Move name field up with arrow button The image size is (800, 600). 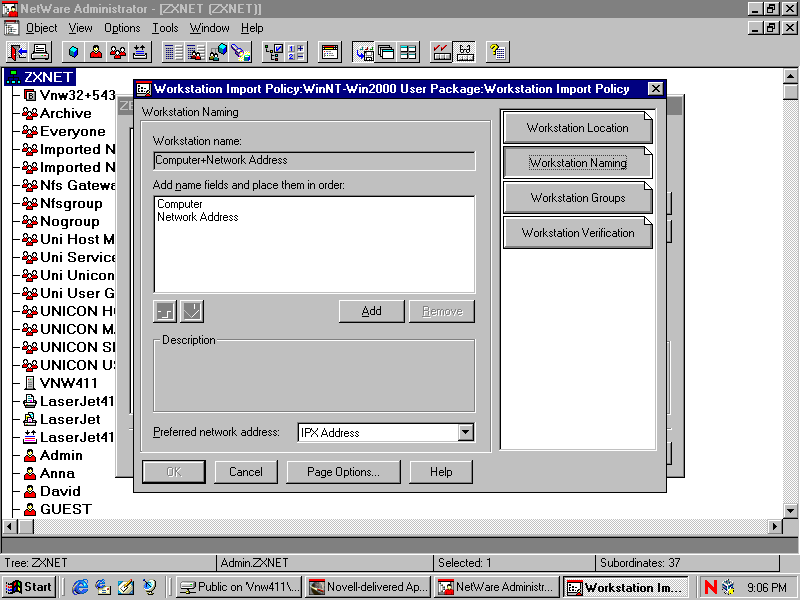(x=165, y=311)
